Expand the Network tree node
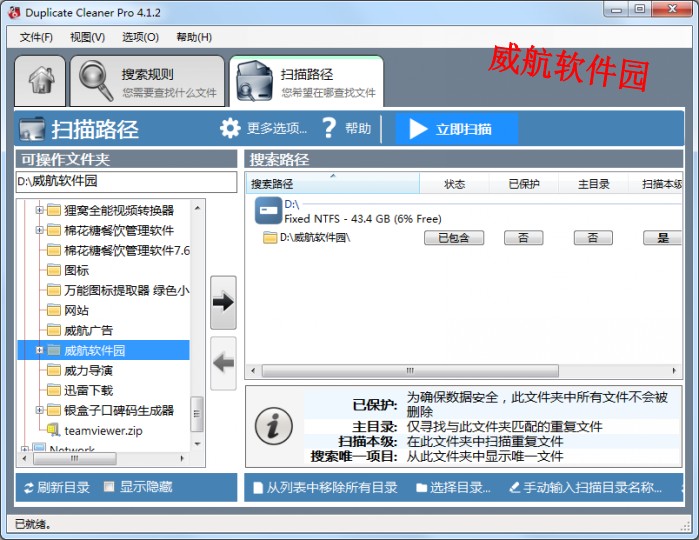Viewport: 699px width, 540px height. pos(25,448)
